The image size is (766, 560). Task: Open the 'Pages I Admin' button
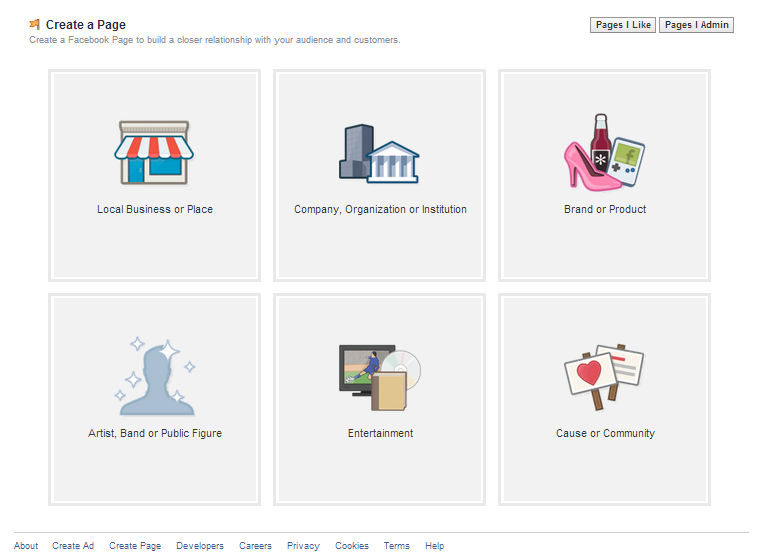tap(696, 25)
